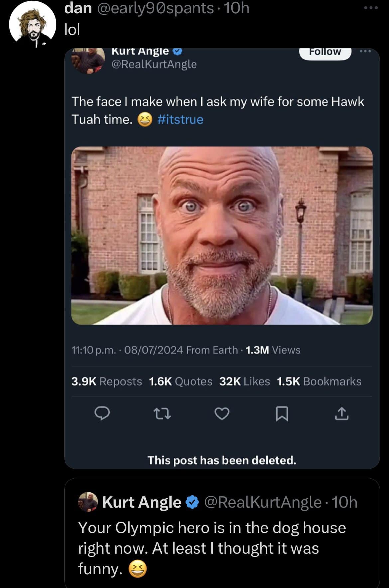Viewport: 389px width, 588px height.
Task: Open the more options menu on dan's post
Action: coord(371,8)
